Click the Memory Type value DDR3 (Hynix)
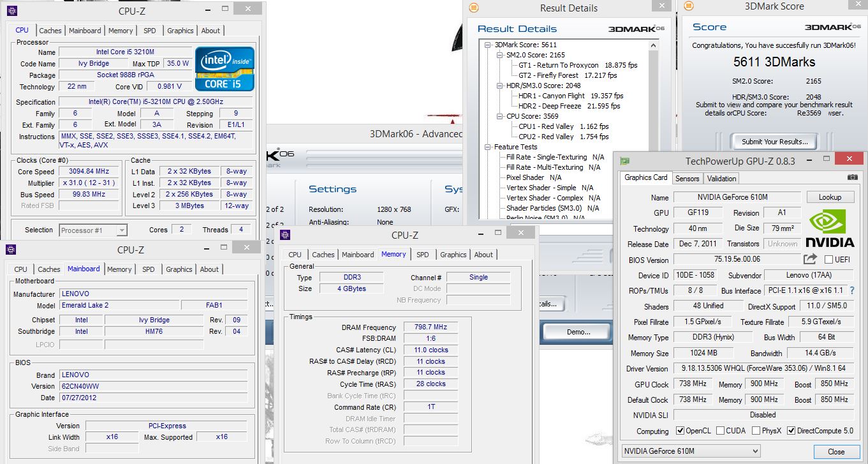The image size is (868, 464). click(x=712, y=338)
